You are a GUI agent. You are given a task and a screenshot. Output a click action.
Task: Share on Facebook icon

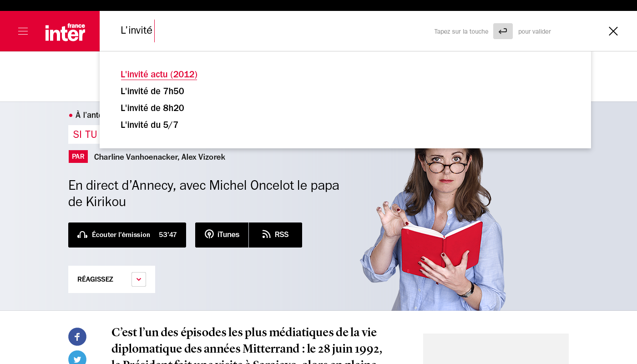[x=77, y=337]
